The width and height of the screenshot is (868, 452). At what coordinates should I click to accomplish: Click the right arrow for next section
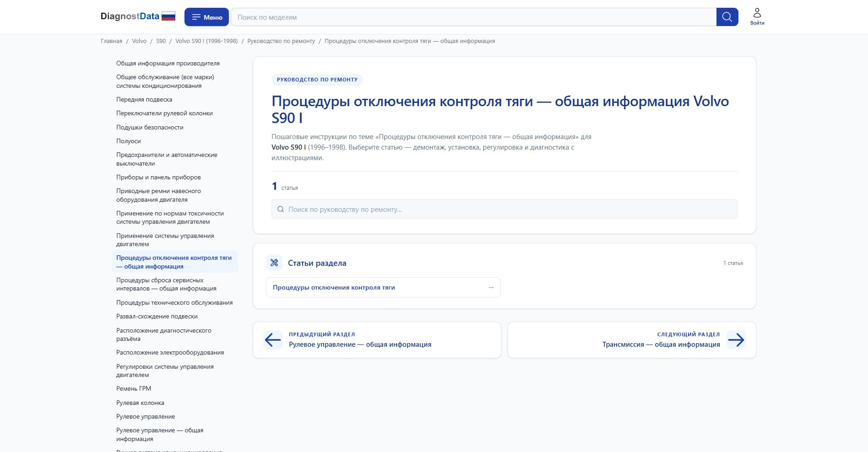point(736,340)
